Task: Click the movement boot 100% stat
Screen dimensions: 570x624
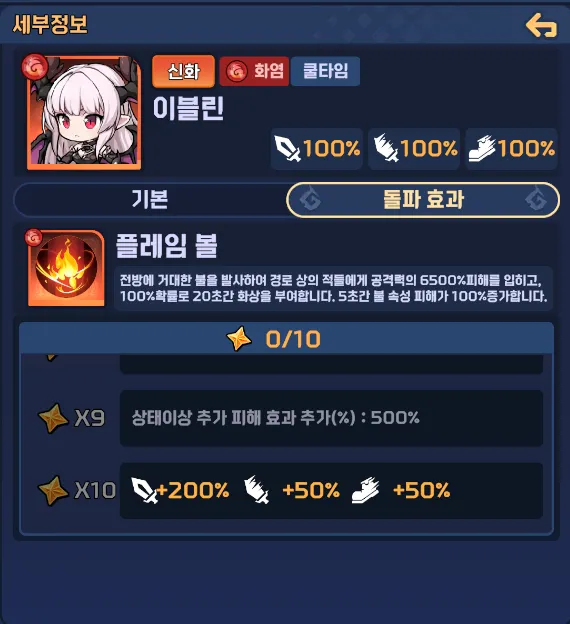Action: click(x=511, y=148)
